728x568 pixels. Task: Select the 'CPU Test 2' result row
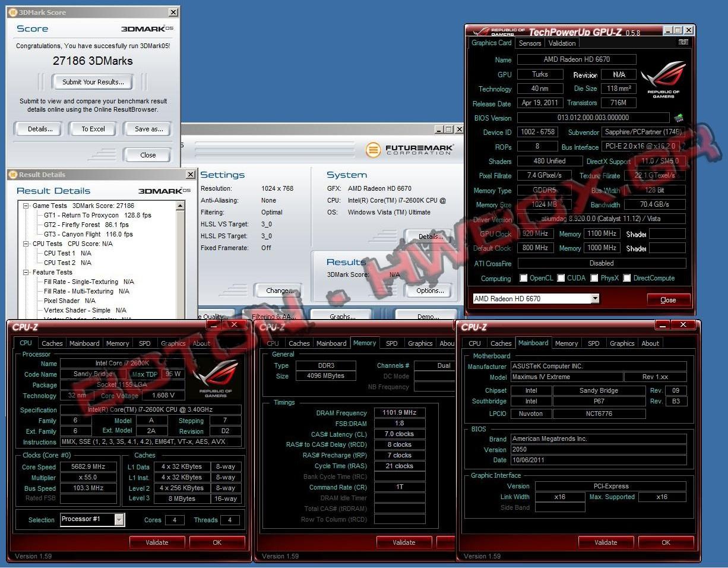[68, 263]
